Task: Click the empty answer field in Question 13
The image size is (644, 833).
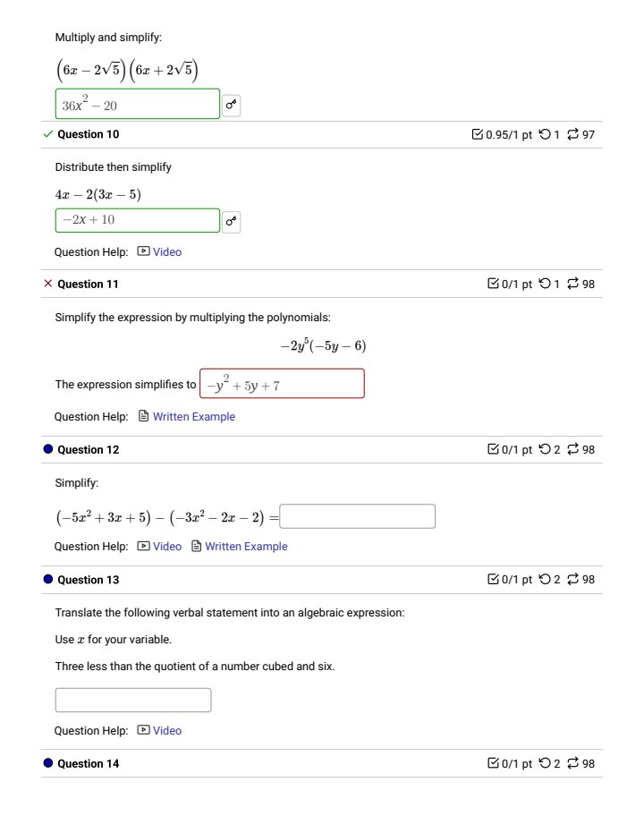Action: click(132, 699)
